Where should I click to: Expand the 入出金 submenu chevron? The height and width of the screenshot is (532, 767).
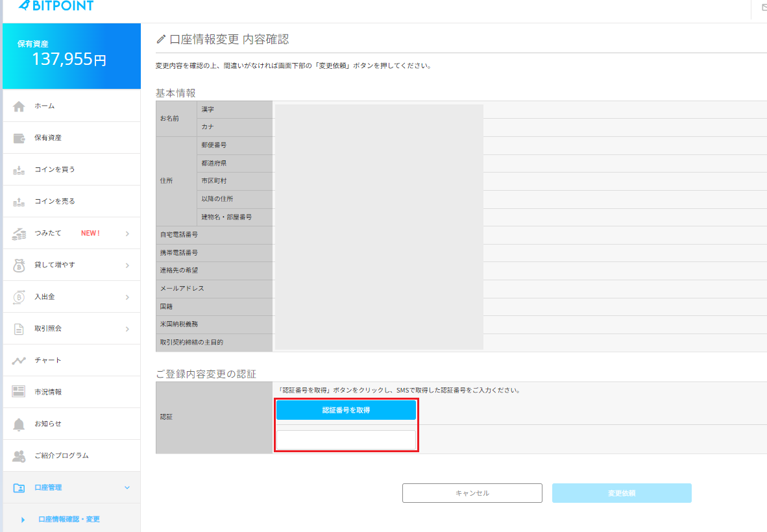tap(127, 297)
